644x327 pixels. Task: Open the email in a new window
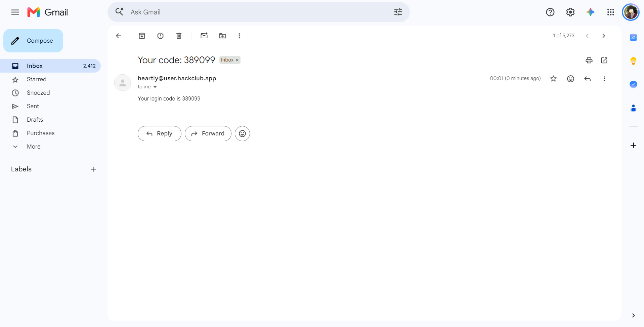click(x=604, y=60)
